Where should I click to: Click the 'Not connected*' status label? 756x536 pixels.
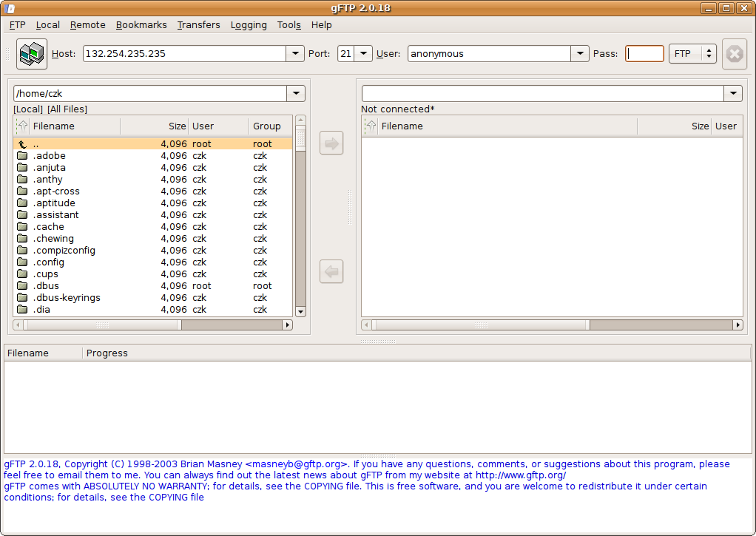click(398, 109)
